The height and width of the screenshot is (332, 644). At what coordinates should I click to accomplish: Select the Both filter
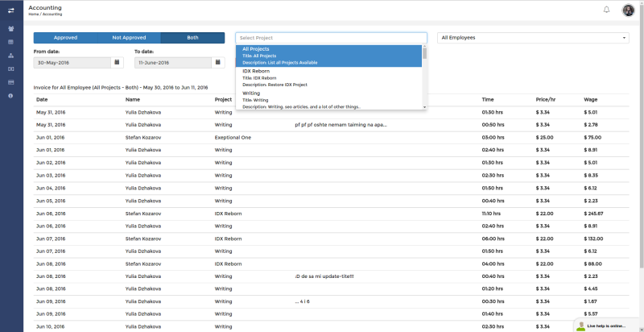[192, 38]
